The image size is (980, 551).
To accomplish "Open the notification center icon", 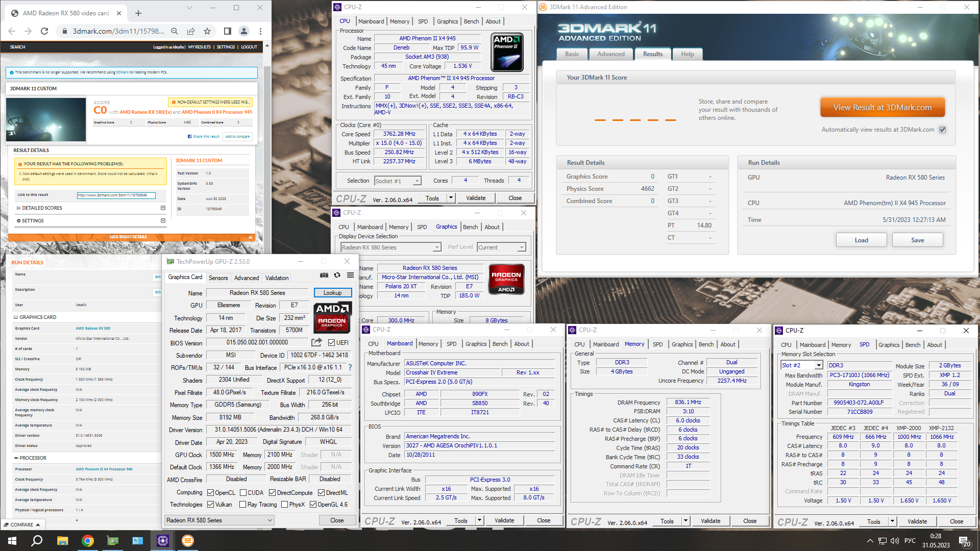I will 965,541.
